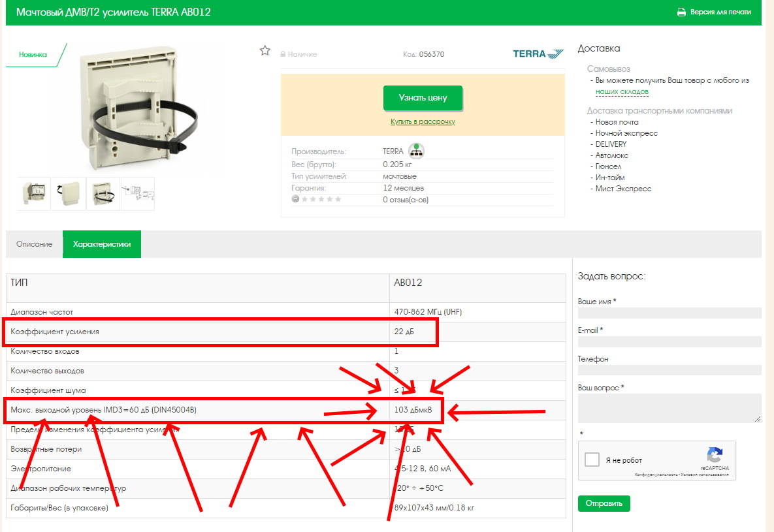Click the Ин-тайм carrier entry
The width and height of the screenshot is (774, 532).
point(609,178)
